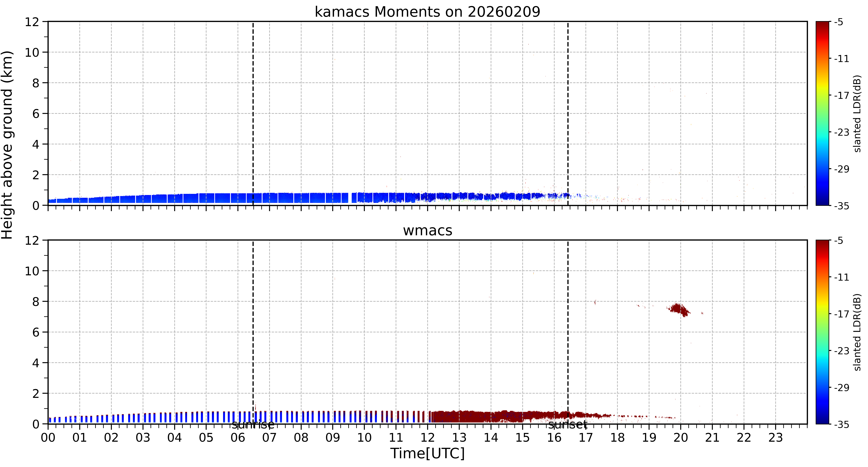This screenshot has height=467, width=868.
Task: Click the "14" time tick label
Action: pyautogui.click(x=491, y=438)
